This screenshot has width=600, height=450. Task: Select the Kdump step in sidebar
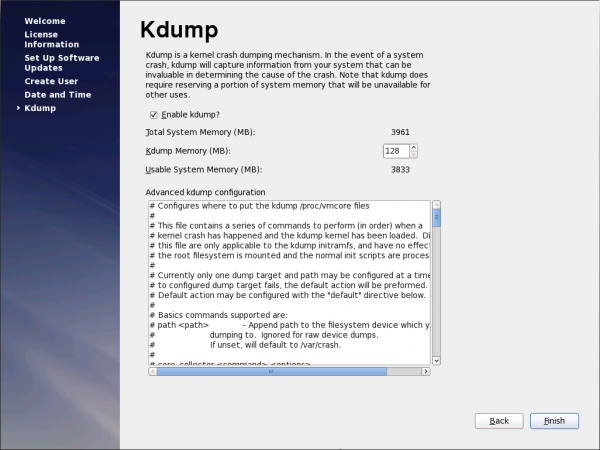pyautogui.click(x=40, y=108)
